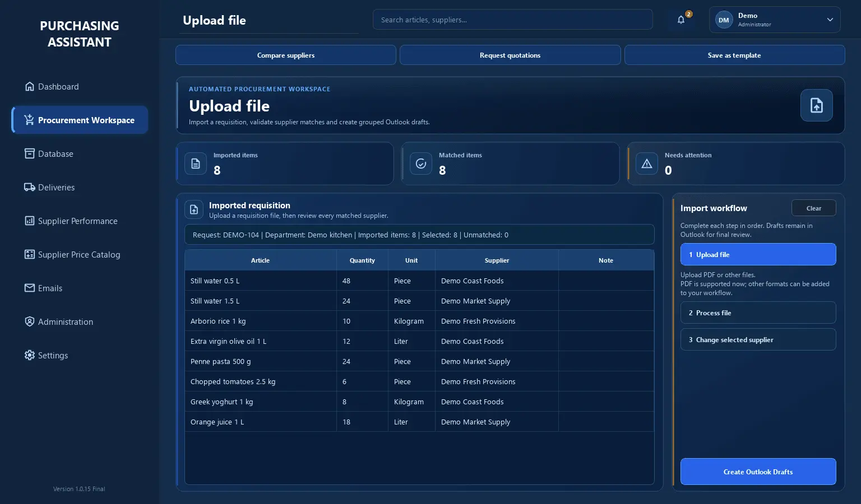Click the Penne pasta 500 g cell
This screenshot has height=504, width=861.
click(x=261, y=361)
